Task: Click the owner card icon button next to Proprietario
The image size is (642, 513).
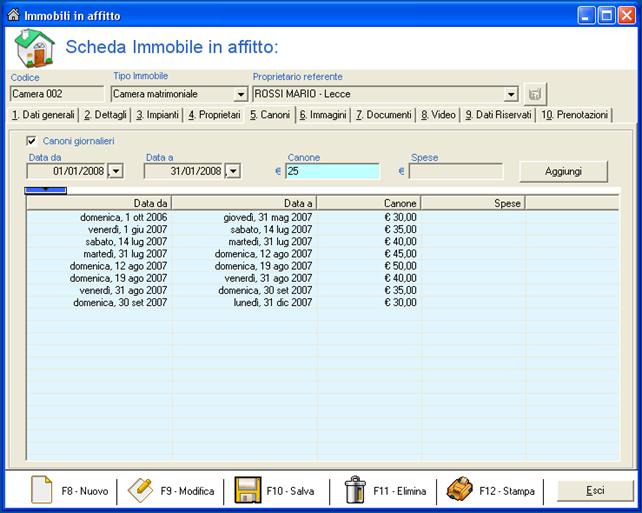Action: (535, 94)
